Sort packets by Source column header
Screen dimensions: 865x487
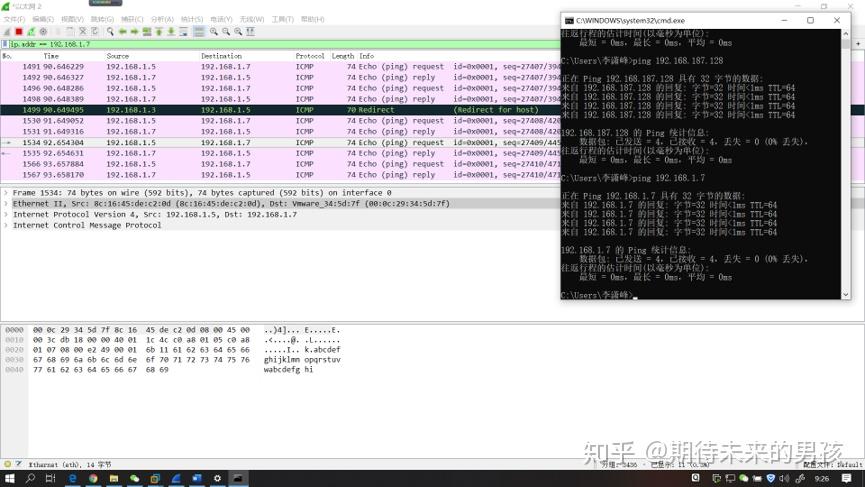(118, 56)
